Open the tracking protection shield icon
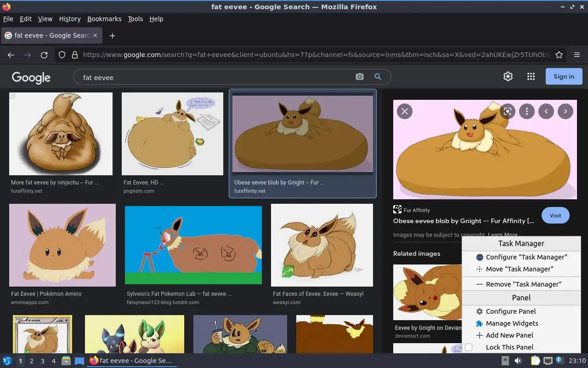 pyautogui.click(x=62, y=55)
